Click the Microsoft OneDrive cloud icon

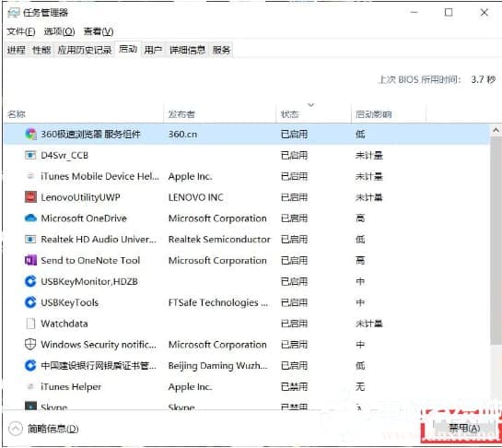(x=30, y=218)
